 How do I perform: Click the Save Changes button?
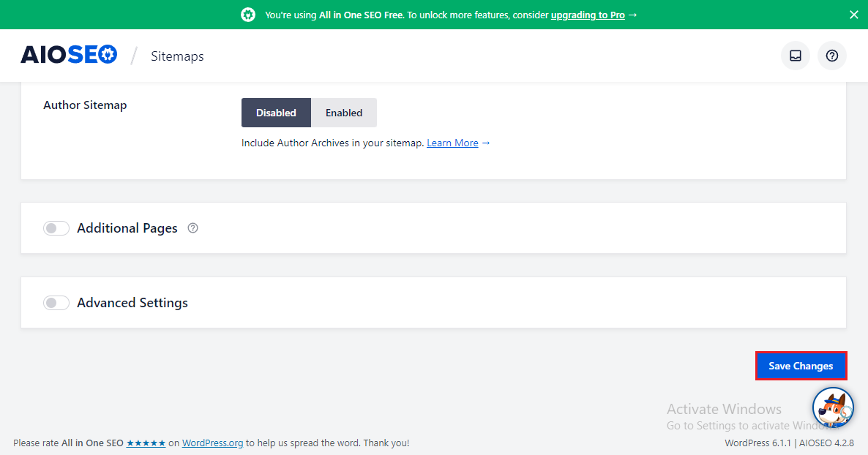(x=801, y=366)
